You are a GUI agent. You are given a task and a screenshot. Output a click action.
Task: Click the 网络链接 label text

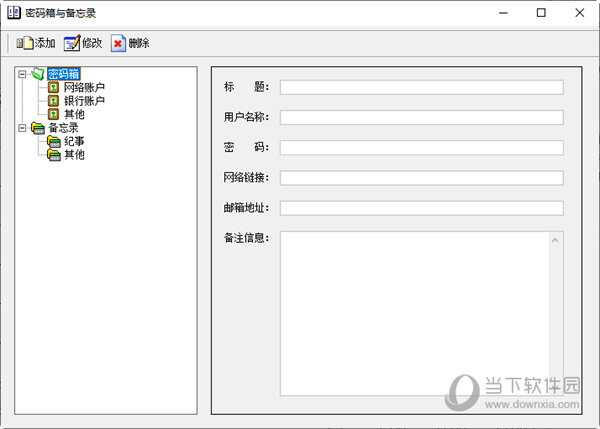point(246,178)
